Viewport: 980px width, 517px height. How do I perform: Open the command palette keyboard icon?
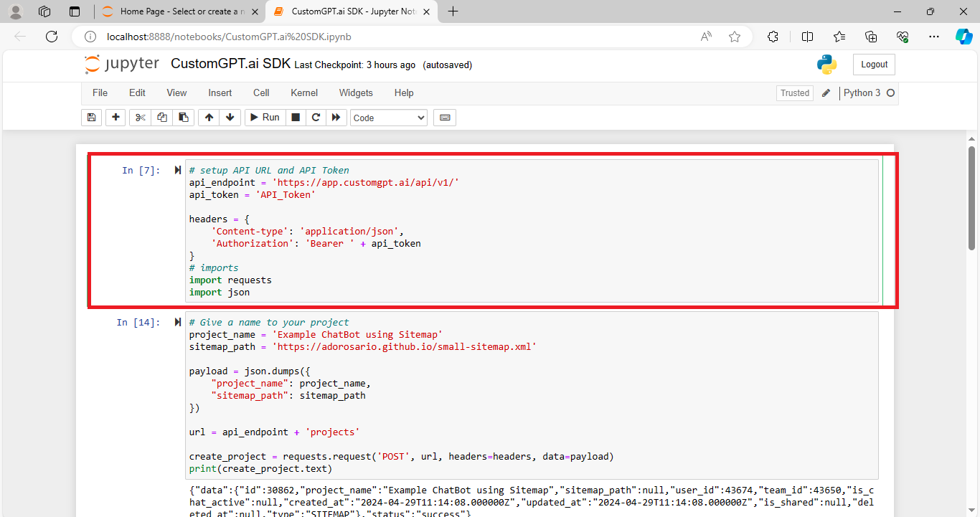(x=444, y=117)
